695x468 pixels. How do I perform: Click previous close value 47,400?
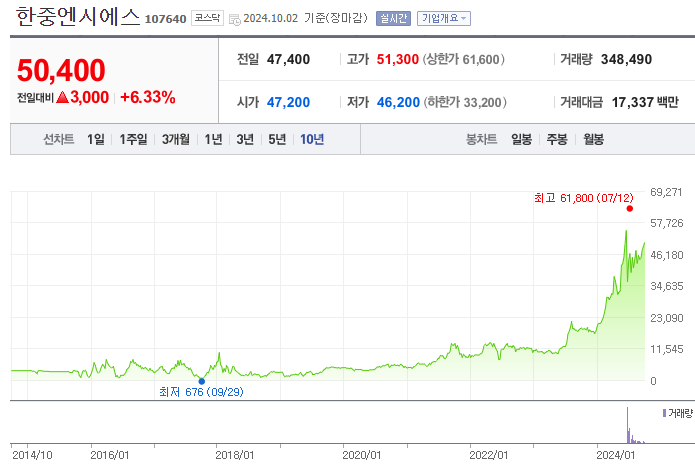click(288, 59)
